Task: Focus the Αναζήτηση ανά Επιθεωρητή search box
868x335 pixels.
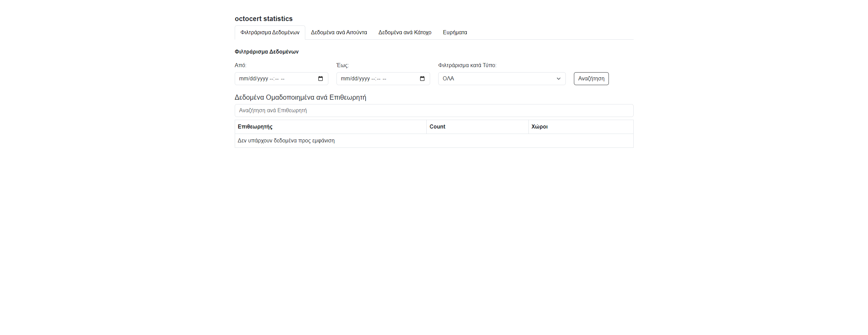Action: (433, 111)
